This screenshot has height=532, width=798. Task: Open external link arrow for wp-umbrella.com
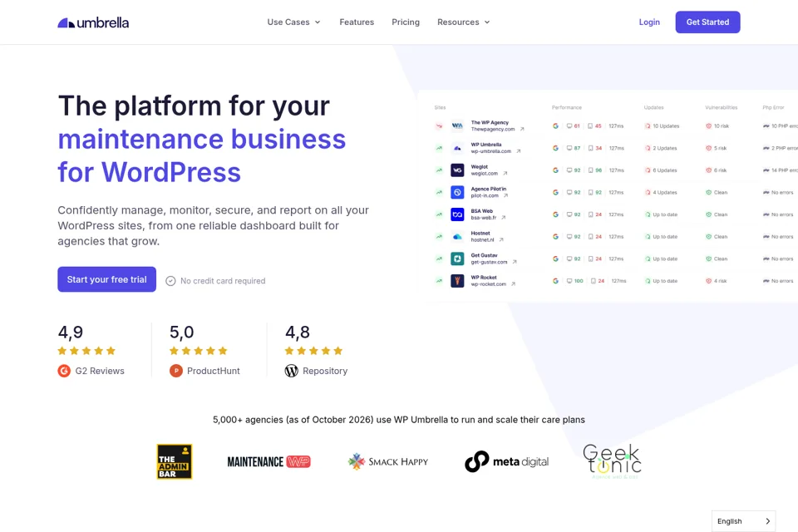click(518, 151)
